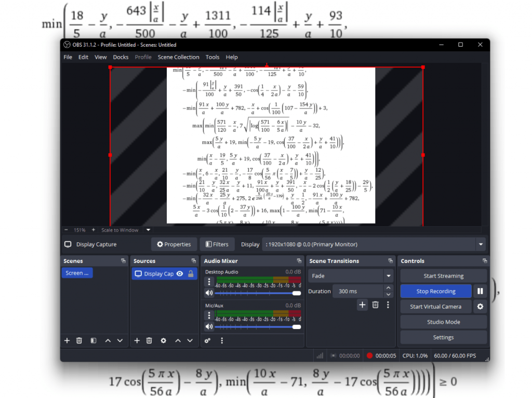Screen dimensions: 532x398
Task: Expand the Display monitor selection dropdown
Action: tap(481, 244)
